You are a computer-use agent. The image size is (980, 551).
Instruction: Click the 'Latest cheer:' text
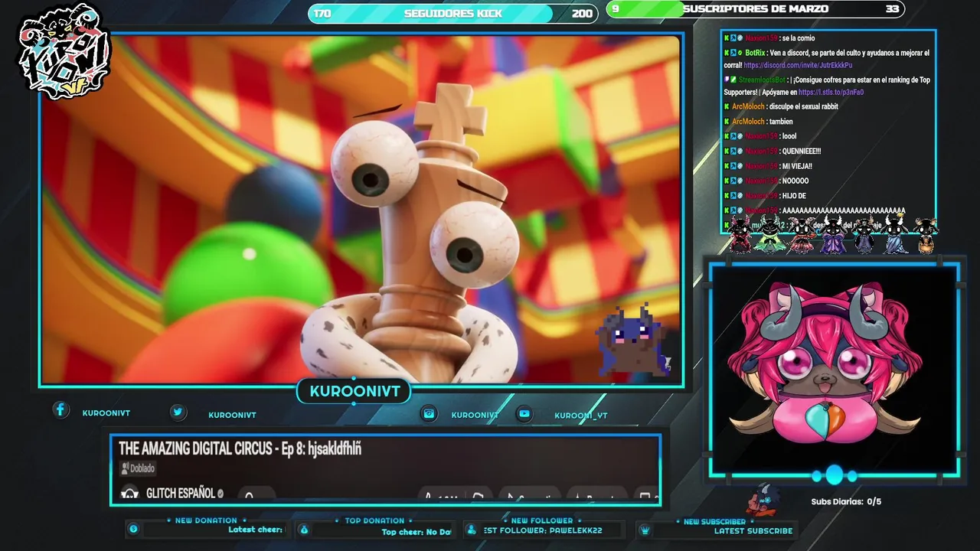click(255, 530)
